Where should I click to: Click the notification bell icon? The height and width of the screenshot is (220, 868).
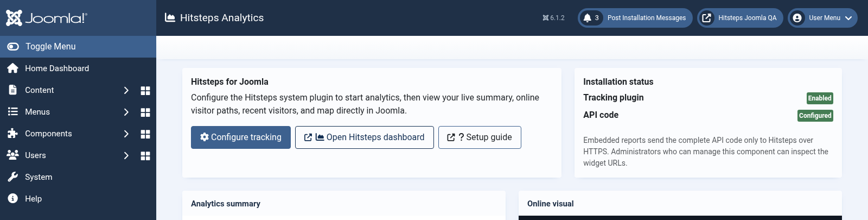587,18
